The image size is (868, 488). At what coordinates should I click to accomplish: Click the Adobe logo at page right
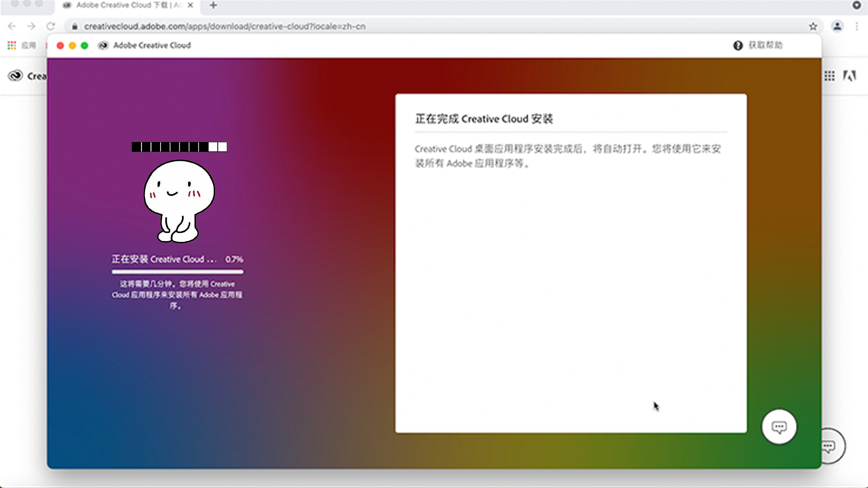point(849,76)
